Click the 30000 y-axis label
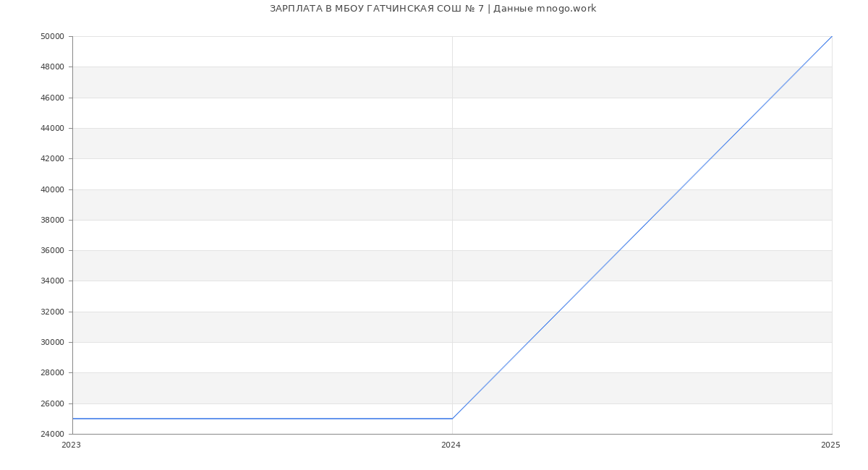Image resolution: width=868 pixels, height=470 pixels. point(53,342)
